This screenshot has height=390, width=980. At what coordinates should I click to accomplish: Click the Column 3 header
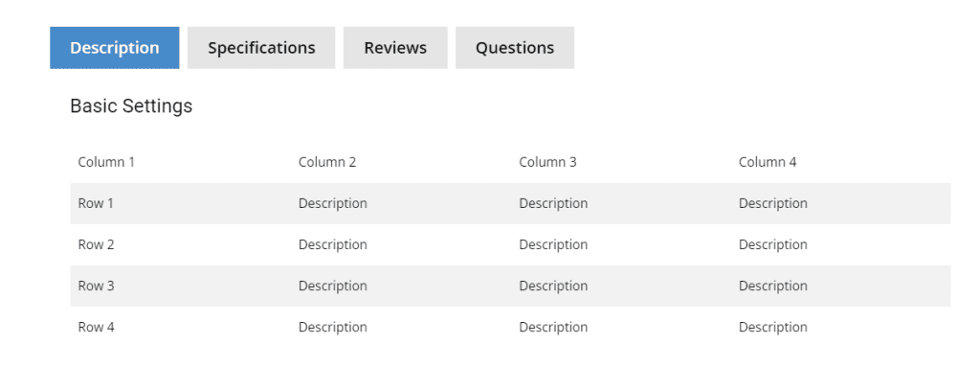tap(547, 162)
